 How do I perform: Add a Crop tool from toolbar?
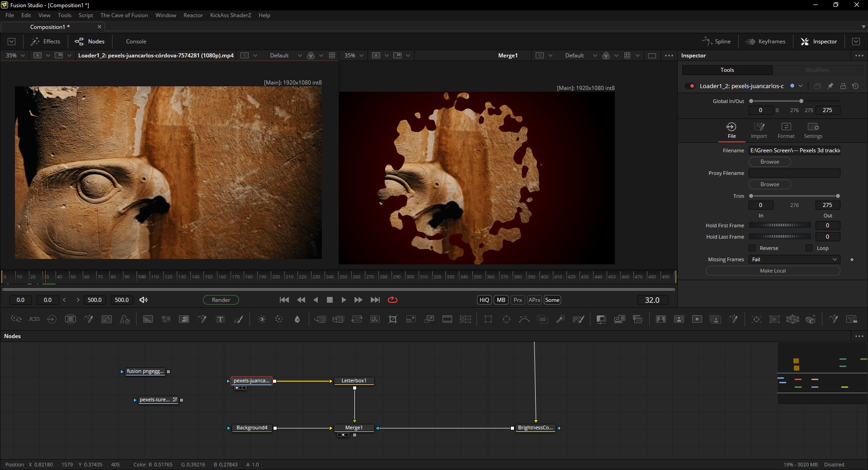393,319
